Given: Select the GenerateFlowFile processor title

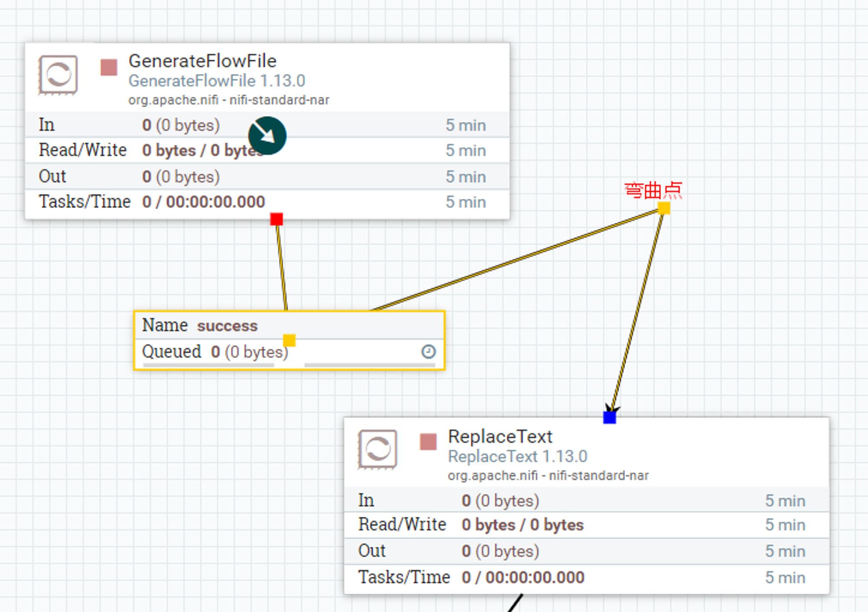Looking at the screenshot, I should click(x=202, y=61).
